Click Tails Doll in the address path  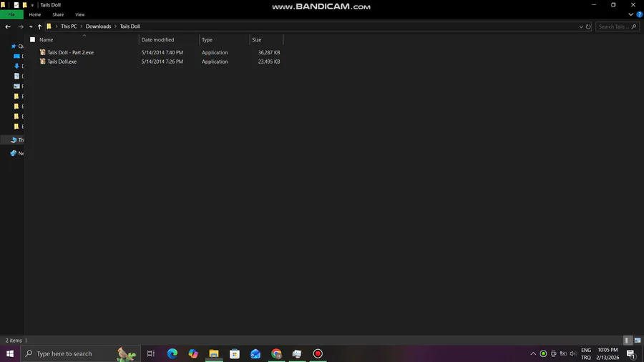coord(130,26)
